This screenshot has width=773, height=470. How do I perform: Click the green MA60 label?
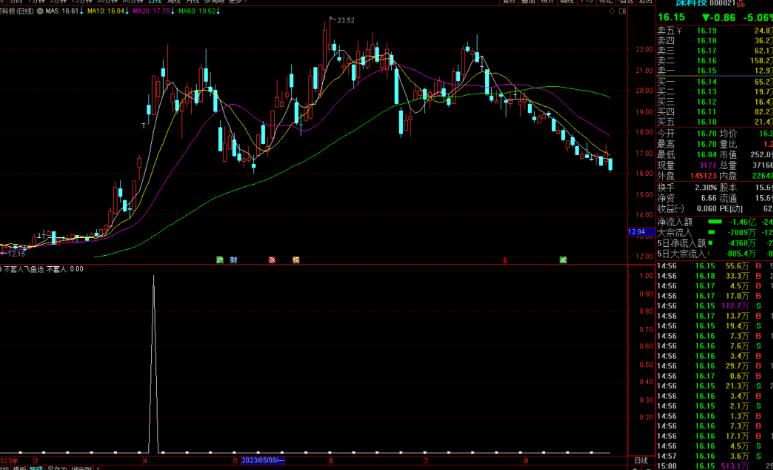coord(197,11)
